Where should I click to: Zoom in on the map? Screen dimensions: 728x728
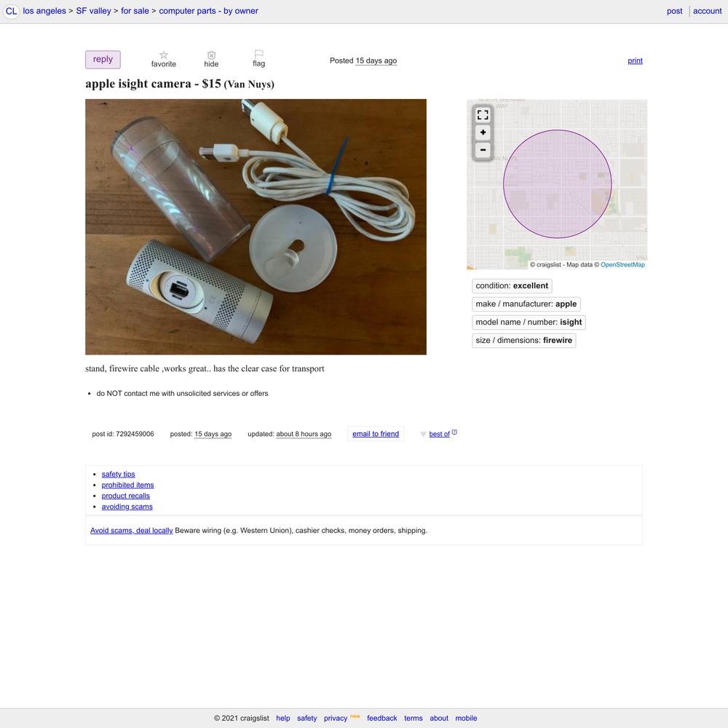[483, 132]
